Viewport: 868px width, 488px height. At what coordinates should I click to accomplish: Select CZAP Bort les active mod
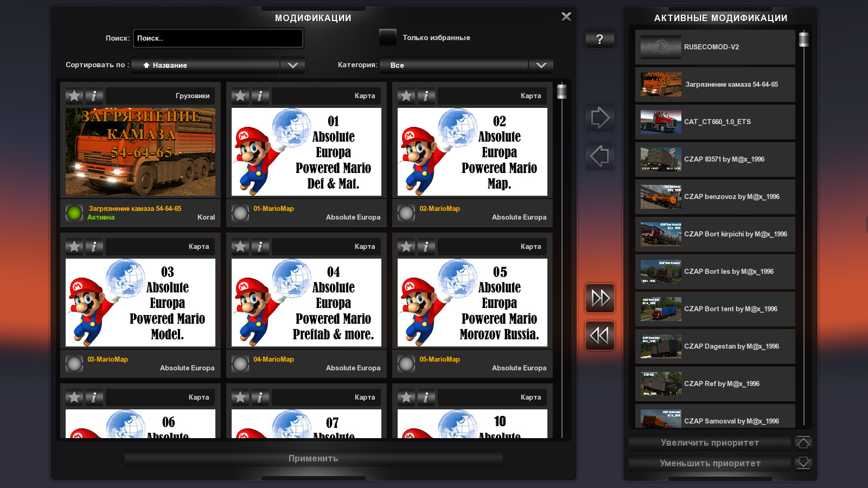(715, 272)
